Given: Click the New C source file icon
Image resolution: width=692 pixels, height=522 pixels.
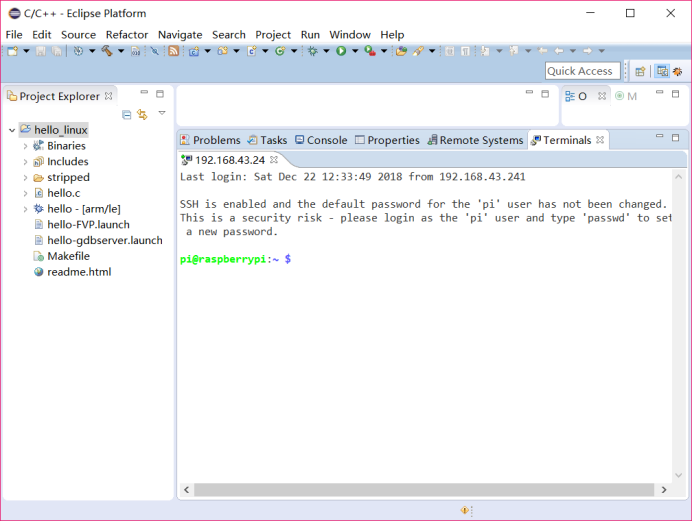Looking at the screenshot, I should 252,51.
